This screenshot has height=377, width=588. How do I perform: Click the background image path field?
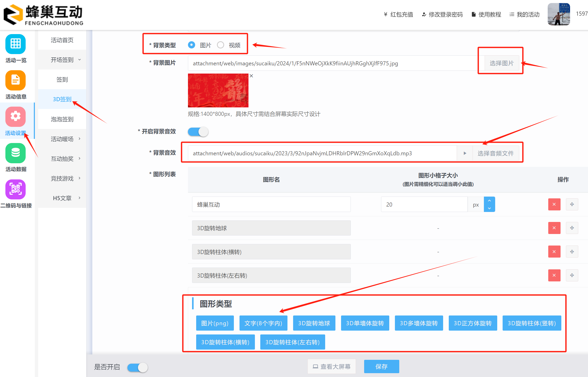(336, 63)
